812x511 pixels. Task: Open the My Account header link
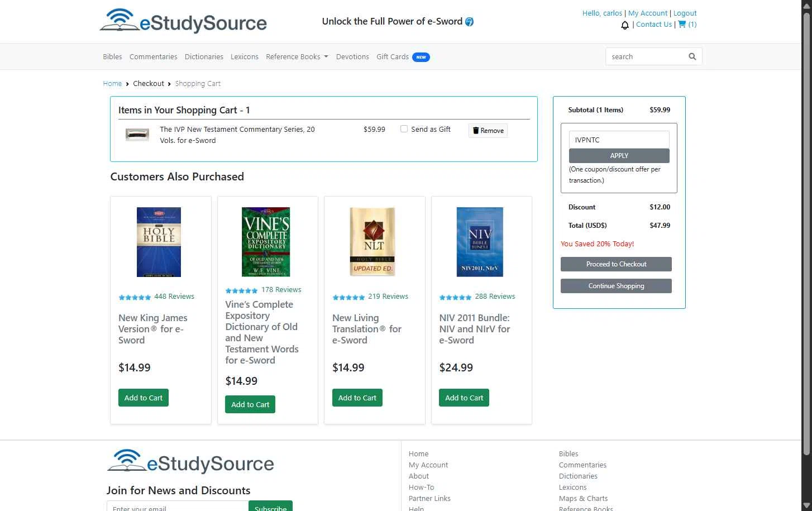[x=648, y=13]
